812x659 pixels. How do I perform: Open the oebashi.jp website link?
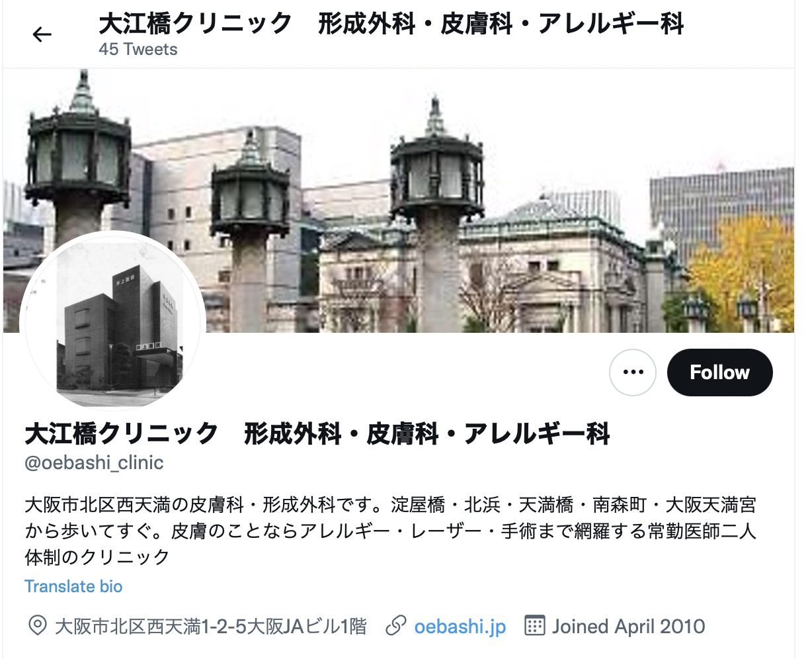pyautogui.click(x=460, y=626)
